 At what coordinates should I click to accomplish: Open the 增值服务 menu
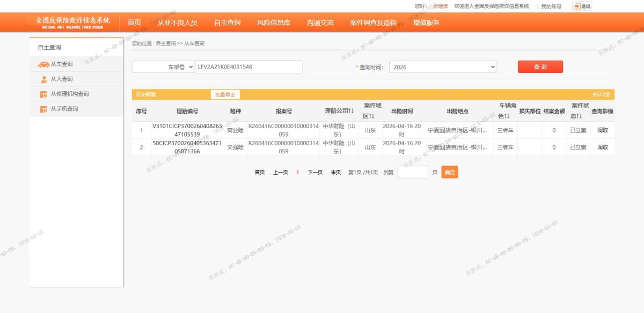click(x=427, y=23)
